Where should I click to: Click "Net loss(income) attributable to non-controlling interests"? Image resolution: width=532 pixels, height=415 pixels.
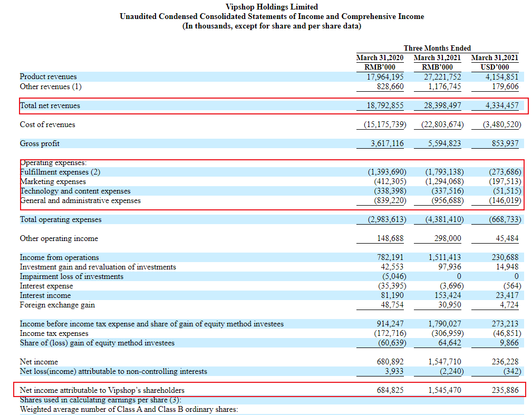[x=113, y=372]
